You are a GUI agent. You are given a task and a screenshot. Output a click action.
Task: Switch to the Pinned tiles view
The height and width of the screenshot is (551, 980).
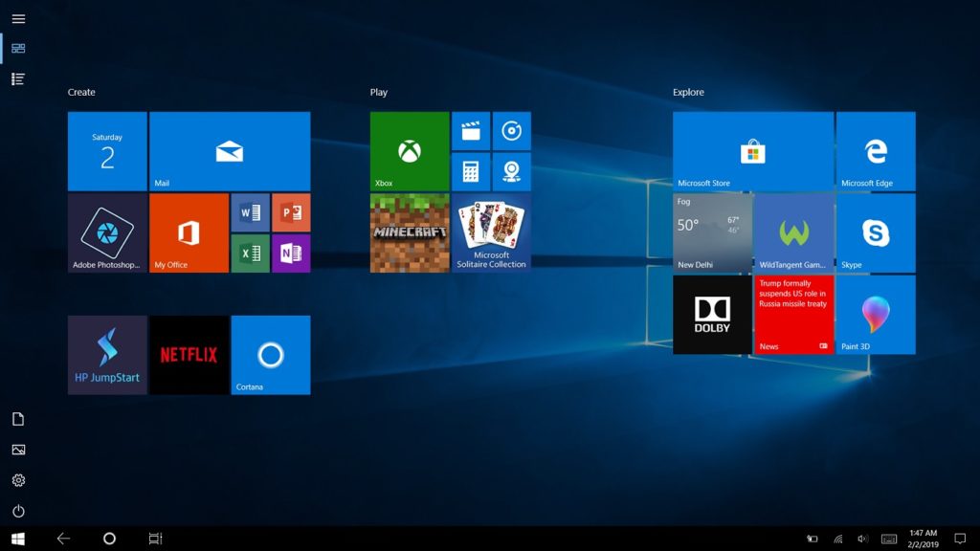click(17, 48)
